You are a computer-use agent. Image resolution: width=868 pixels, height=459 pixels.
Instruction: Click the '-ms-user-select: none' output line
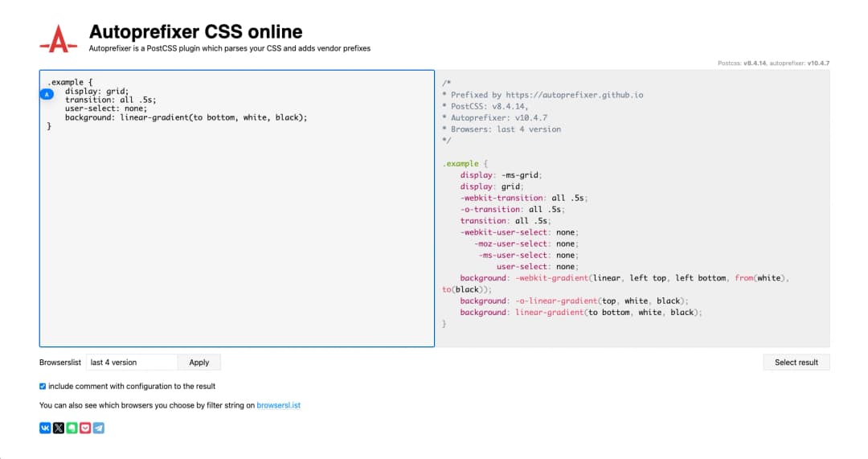coord(527,255)
